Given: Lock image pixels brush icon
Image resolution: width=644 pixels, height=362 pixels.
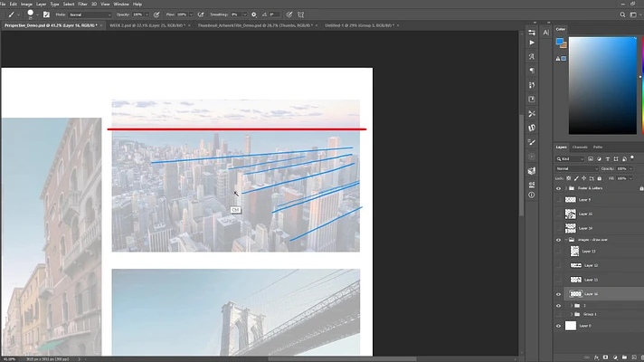Looking at the screenshot, I should point(576,178).
